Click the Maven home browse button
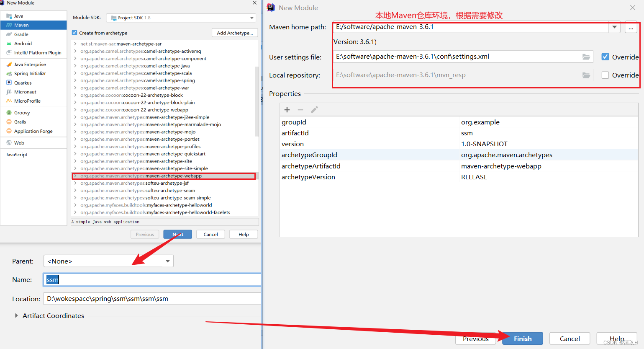Screen dimensions: 644x349 point(631,28)
